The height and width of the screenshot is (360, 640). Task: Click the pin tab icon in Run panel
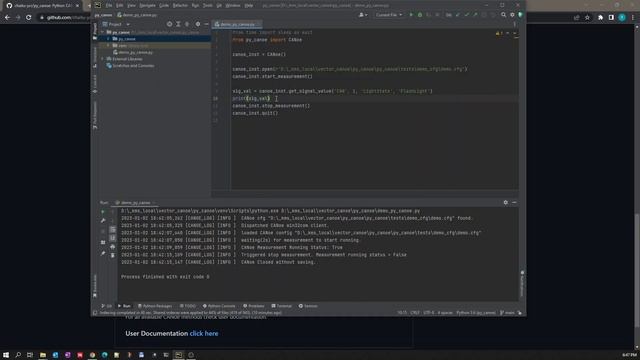pos(103,253)
